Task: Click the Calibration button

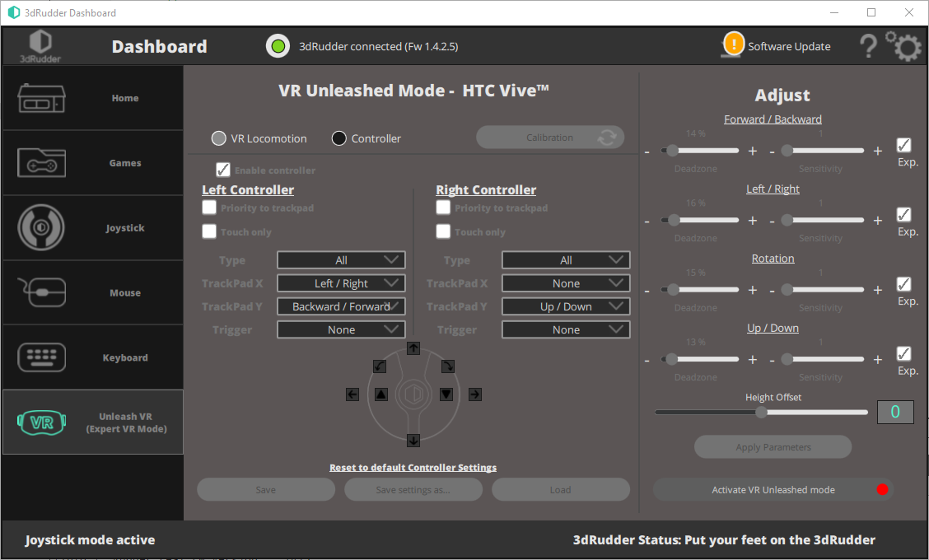Action: [550, 138]
